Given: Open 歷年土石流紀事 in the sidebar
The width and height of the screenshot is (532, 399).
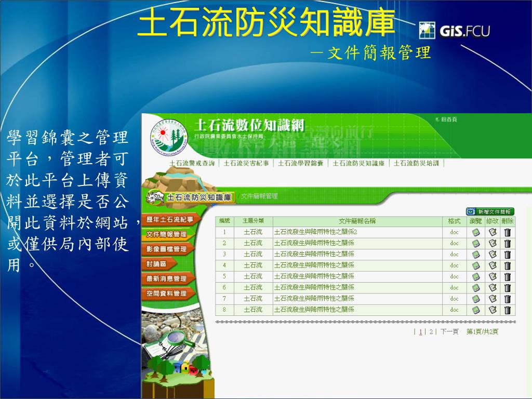Looking at the screenshot, I should (x=170, y=220).
